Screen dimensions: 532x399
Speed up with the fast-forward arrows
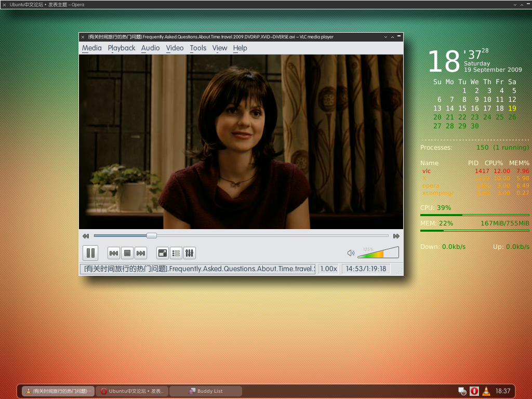[x=396, y=236]
